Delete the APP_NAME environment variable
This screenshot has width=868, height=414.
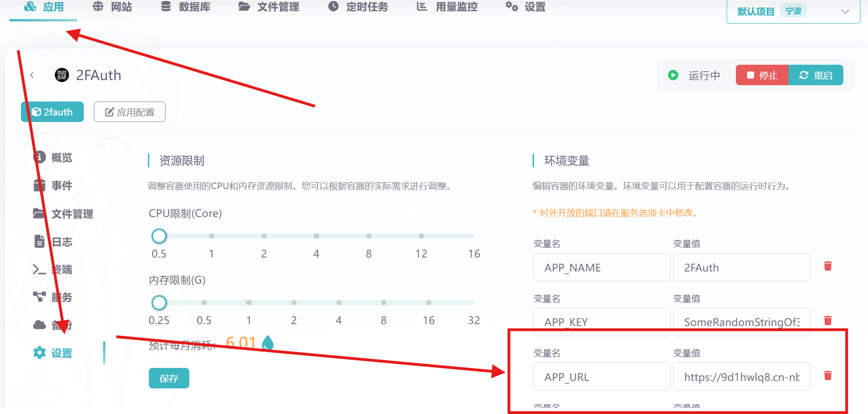828,266
